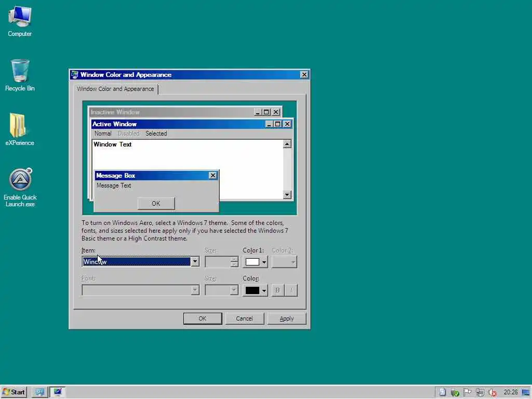The image size is (532, 399).
Task: Click the Active Window close button in preview
Action: pos(287,124)
